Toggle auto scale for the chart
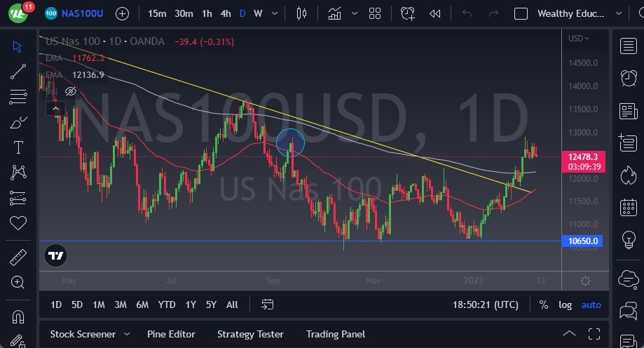The image size is (644, 348). pyautogui.click(x=591, y=304)
